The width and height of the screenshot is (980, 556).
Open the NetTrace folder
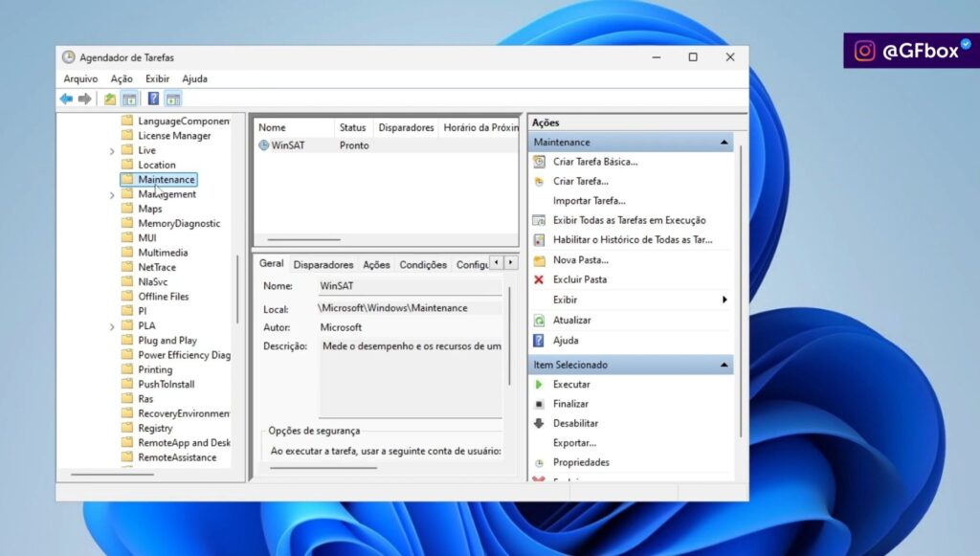pos(157,267)
